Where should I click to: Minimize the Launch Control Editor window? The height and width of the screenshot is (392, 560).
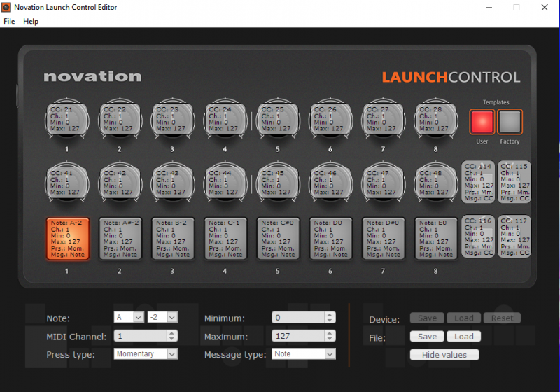(x=489, y=7)
